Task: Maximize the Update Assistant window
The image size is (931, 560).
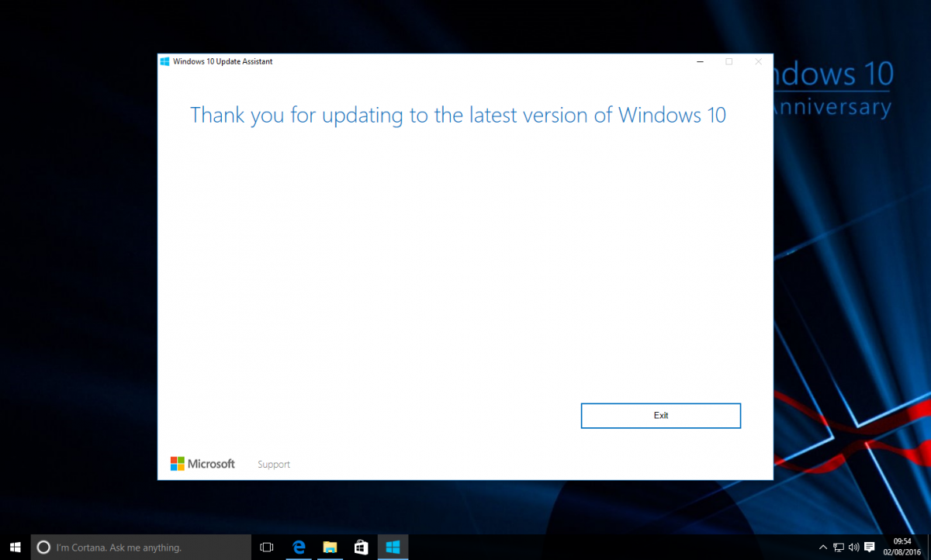Action: (x=729, y=61)
